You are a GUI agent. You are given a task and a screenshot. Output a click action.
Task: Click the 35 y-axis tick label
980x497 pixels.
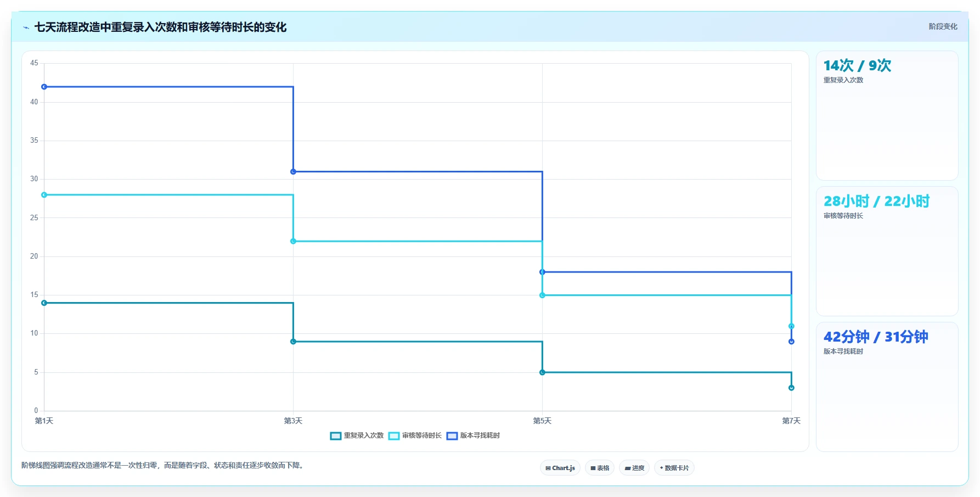click(34, 141)
